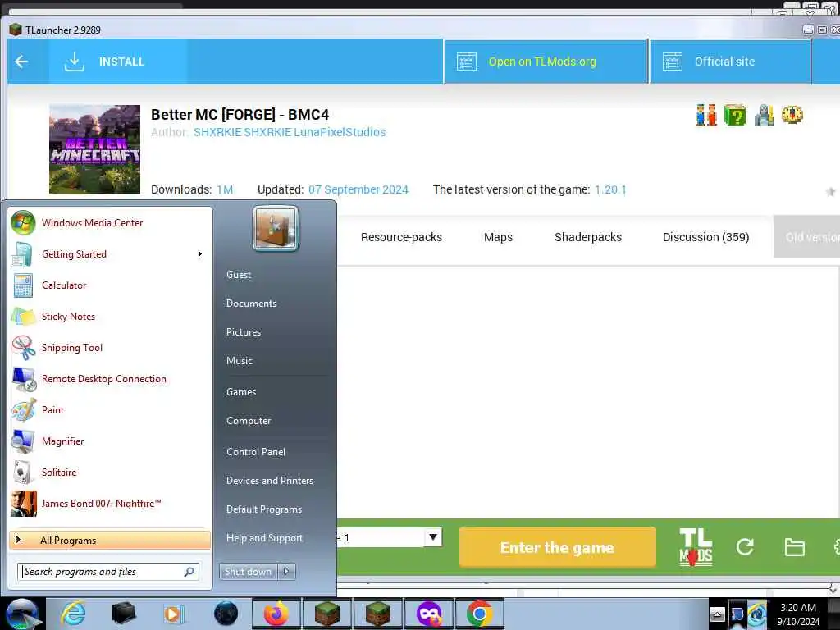
Task: Click the first Minecraft block taskbar icon
Action: [x=326, y=614]
